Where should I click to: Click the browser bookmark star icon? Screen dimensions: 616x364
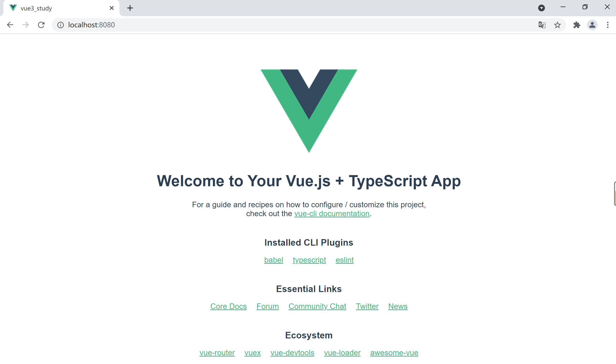[558, 25]
